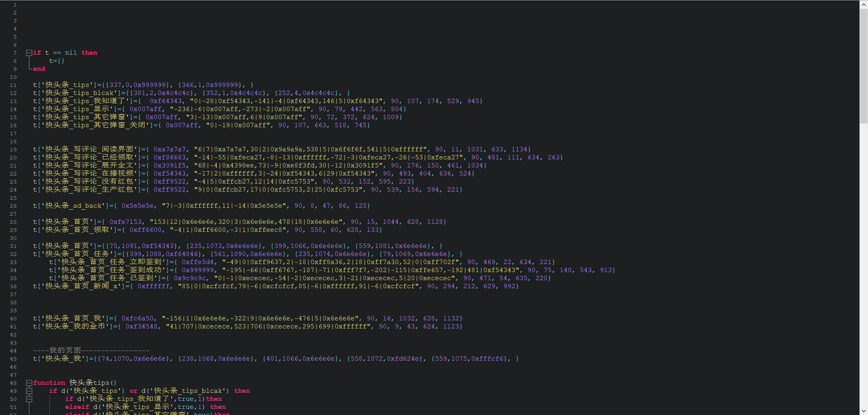
Task: Click value 1134 at end of line 19
Action: click(519, 149)
